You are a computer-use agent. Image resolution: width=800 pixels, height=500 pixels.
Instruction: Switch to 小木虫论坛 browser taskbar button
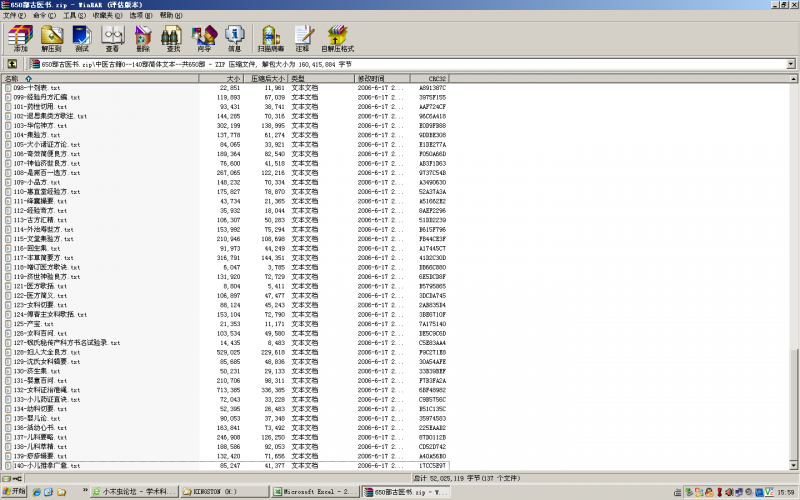[134, 492]
